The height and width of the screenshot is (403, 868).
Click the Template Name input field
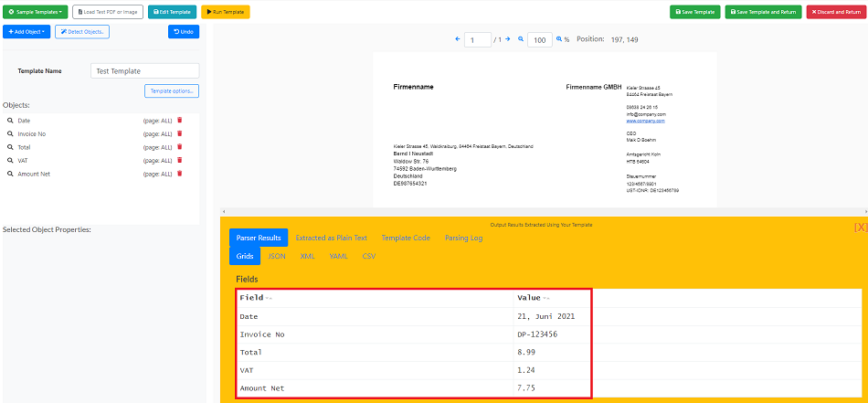(x=144, y=71)
